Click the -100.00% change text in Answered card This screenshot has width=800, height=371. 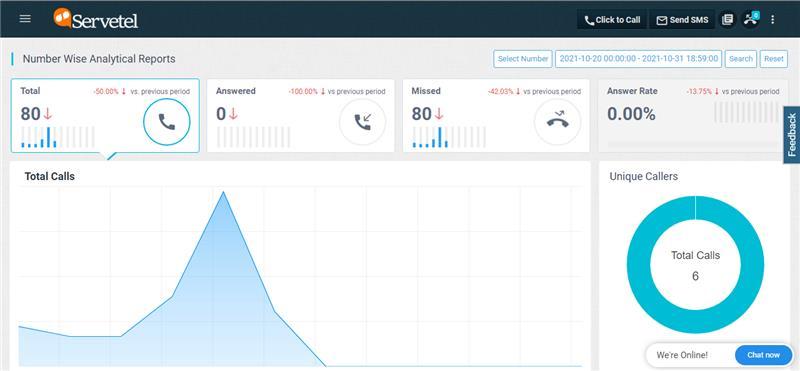point(304,91)
